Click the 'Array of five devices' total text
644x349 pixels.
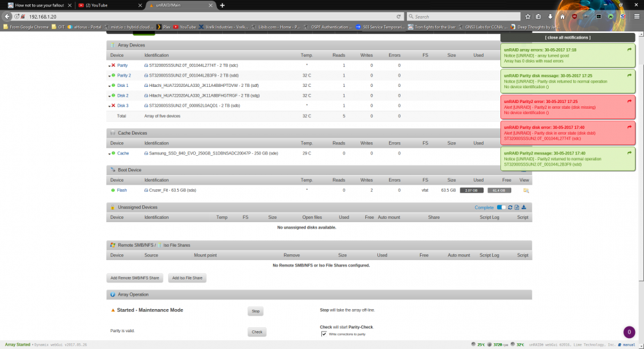pyautogui.click(x=162, y=116)
